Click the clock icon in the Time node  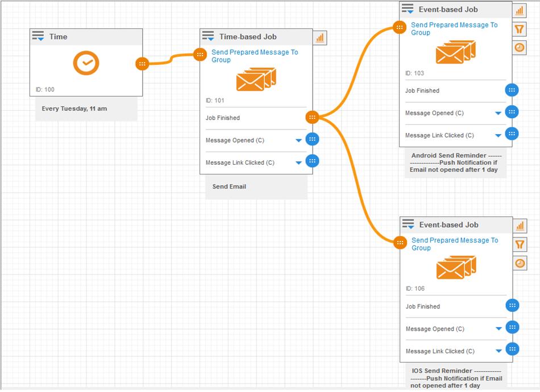click(86, 63)
